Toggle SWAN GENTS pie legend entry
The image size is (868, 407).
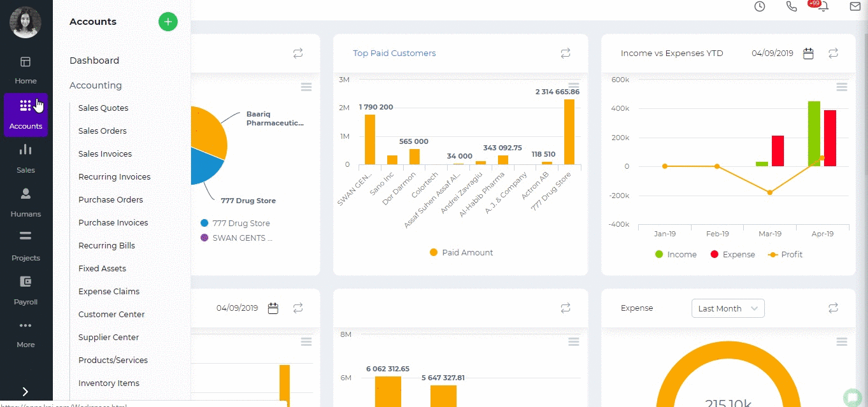pos(236,238)
